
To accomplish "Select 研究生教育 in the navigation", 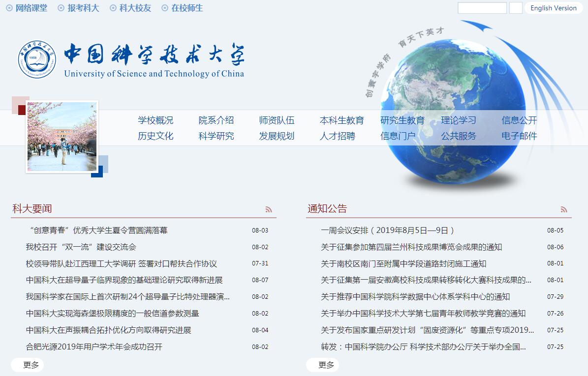I will 402,120.
